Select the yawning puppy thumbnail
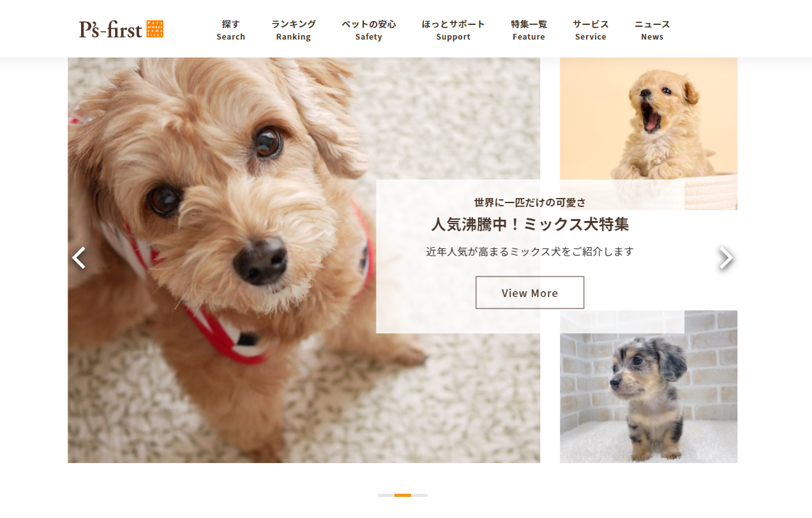Screen dimensions: 812x518 [649, 133]
